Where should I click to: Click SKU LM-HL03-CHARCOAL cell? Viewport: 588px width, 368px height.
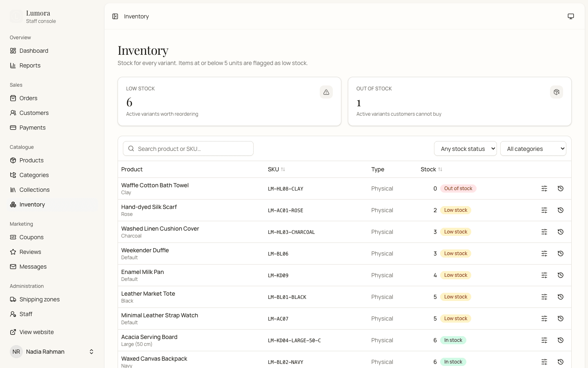tap(292, 232)
